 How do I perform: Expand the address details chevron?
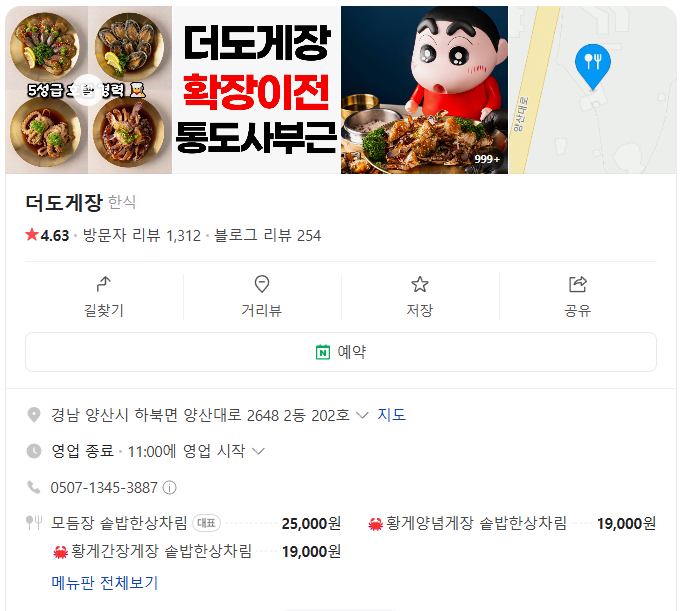click(362, 415)
